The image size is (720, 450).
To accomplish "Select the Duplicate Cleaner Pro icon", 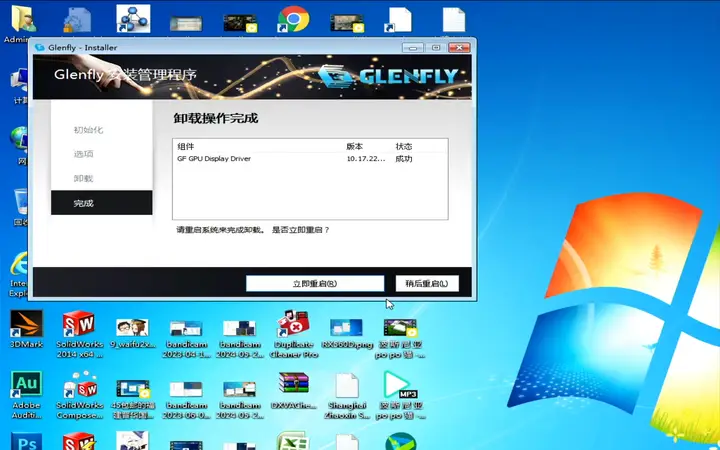I will 294,334.
